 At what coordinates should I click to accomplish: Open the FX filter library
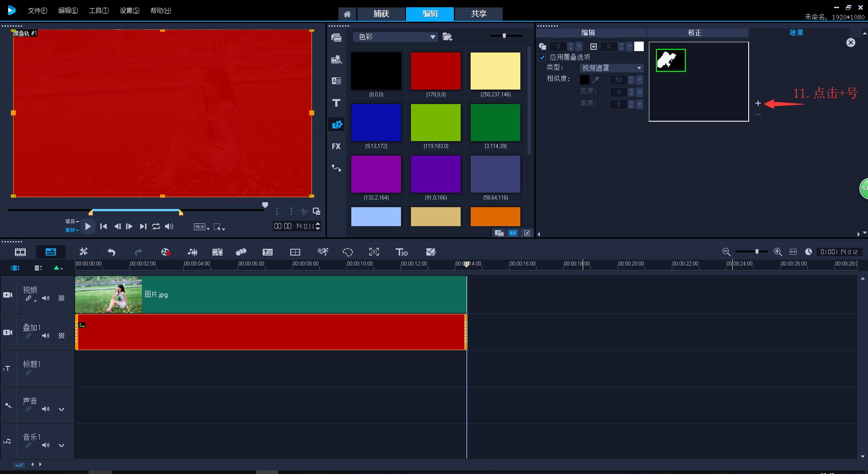336,146
